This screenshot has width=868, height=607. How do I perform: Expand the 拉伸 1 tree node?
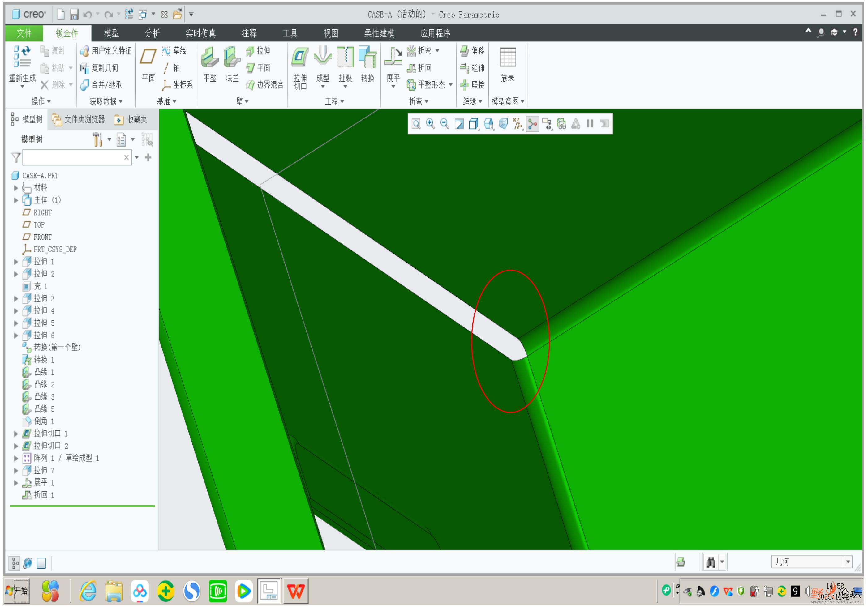click(x=16, y=262)
